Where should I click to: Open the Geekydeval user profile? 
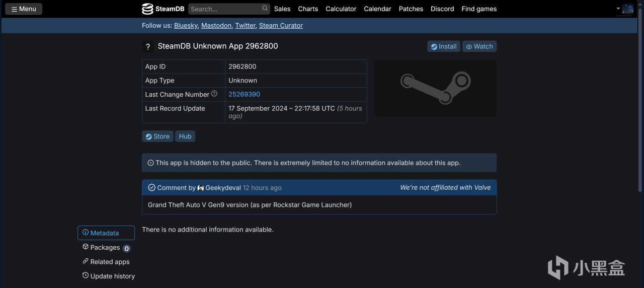click(219, 188)
